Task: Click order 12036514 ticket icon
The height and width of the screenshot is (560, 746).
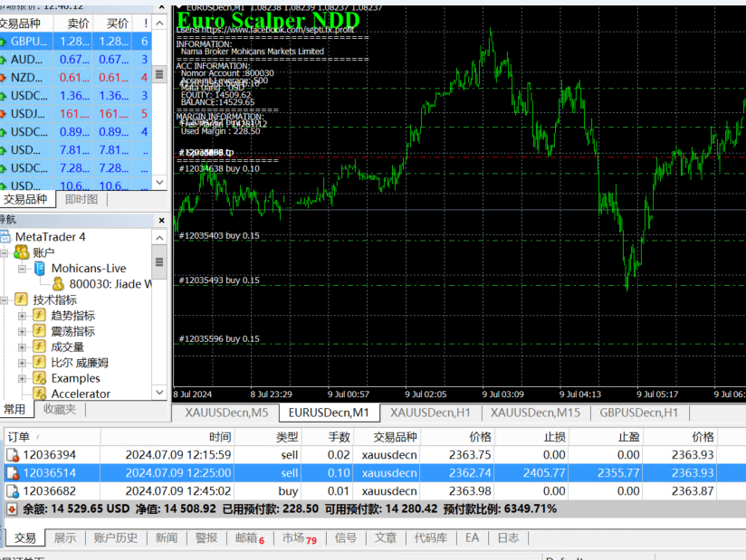Action: [x=13, y=473]
